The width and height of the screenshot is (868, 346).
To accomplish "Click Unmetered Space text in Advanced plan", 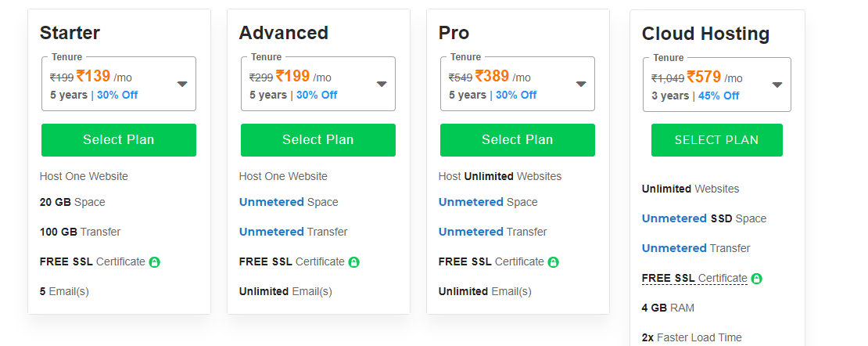I will coord(289,202).
